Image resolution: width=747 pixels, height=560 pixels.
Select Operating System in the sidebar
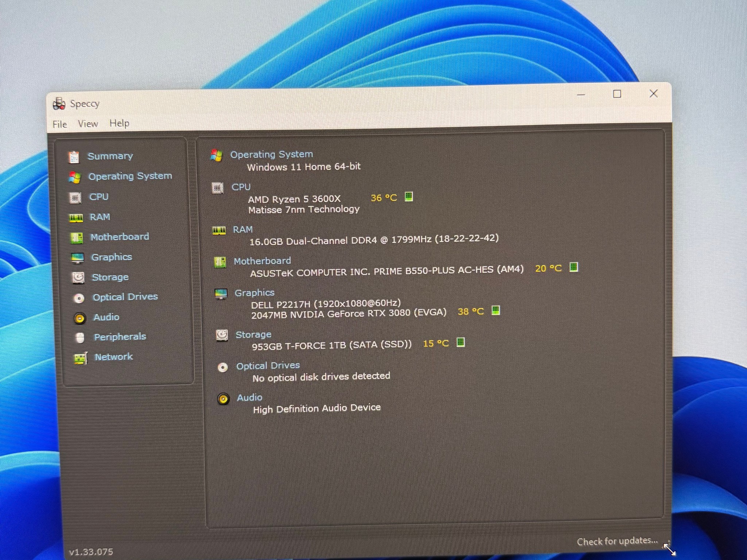(x=130, y=176)
